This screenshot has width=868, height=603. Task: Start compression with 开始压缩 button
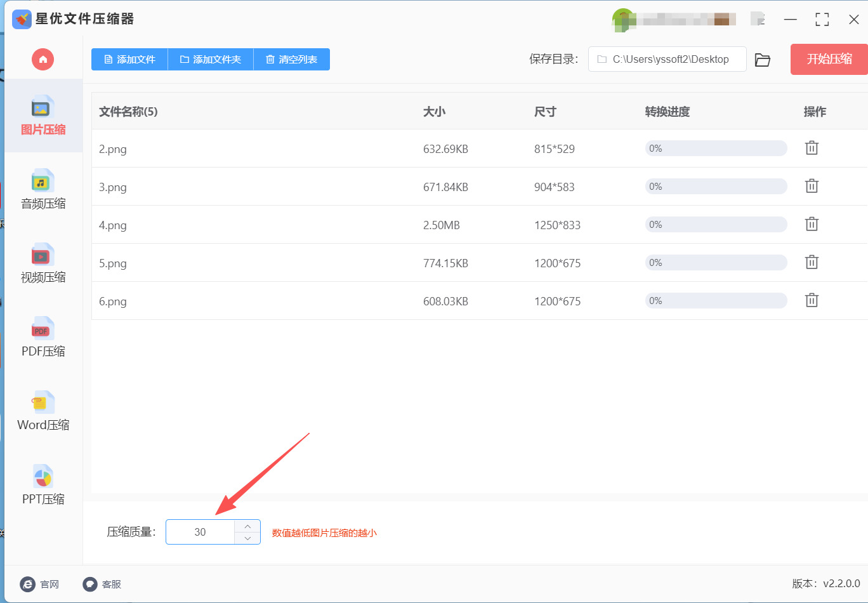[829, 59]
